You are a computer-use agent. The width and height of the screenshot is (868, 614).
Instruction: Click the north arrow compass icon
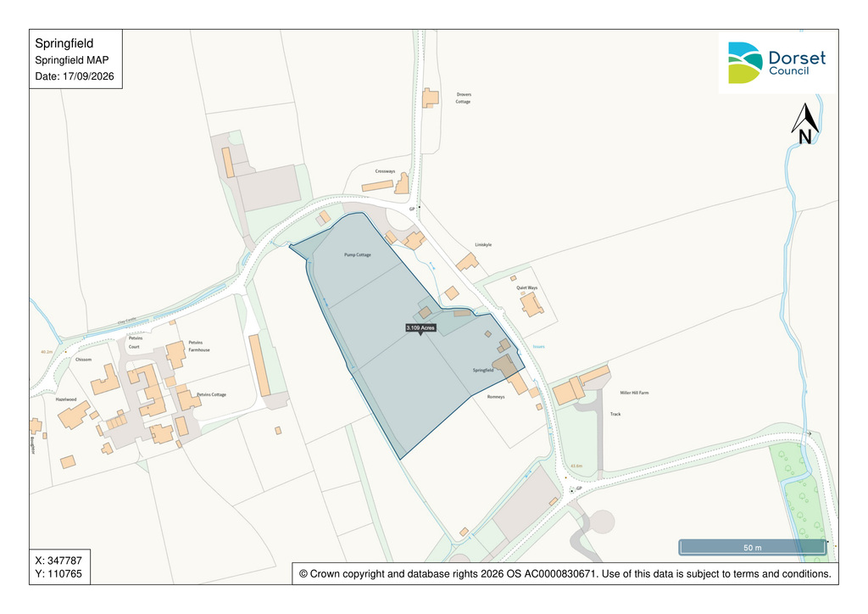[805, 124]
